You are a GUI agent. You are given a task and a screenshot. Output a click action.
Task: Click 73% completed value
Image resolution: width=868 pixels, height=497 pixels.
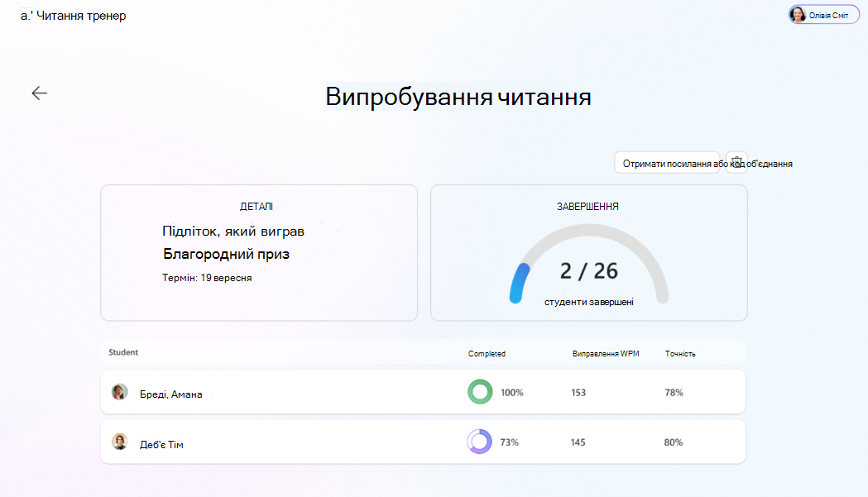click(509, 442)
